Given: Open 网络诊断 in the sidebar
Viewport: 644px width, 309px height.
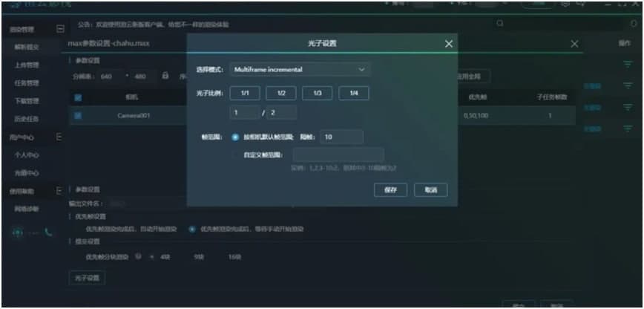Looking at the screenshot, I should (27, 209).
